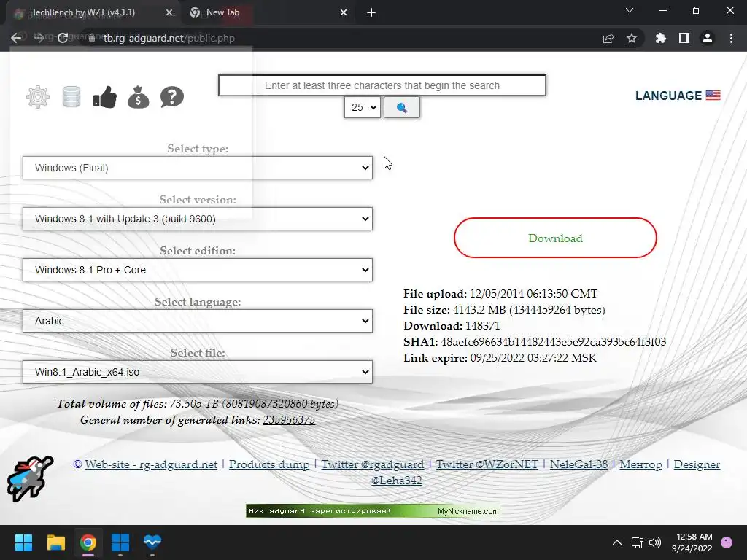
Task: Open the Ментор link
Action: pos(640,464)
